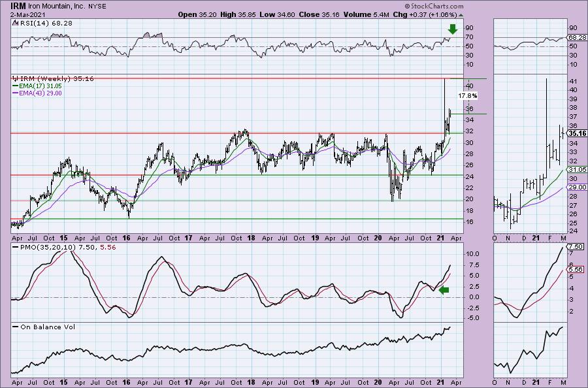Click the 'Iron Mountain, Inc.' company name

click(57, 7)
